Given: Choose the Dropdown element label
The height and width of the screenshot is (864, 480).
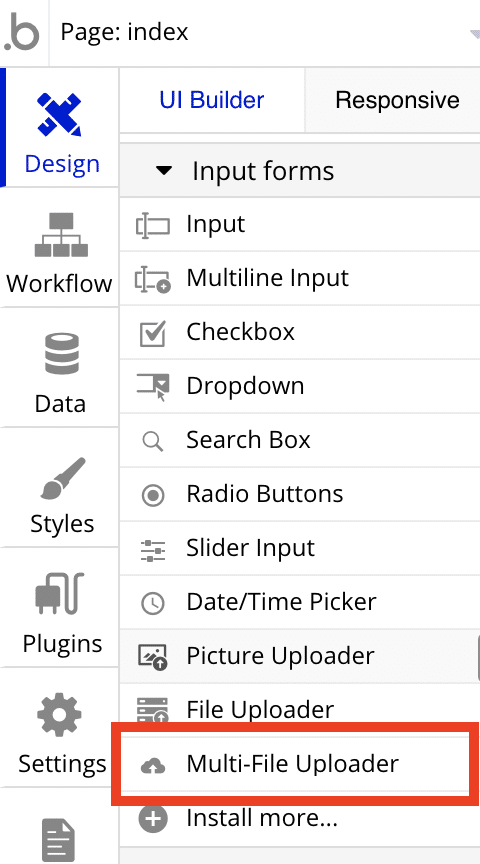Looking at the screenshot, I should (x=245, y=386).
